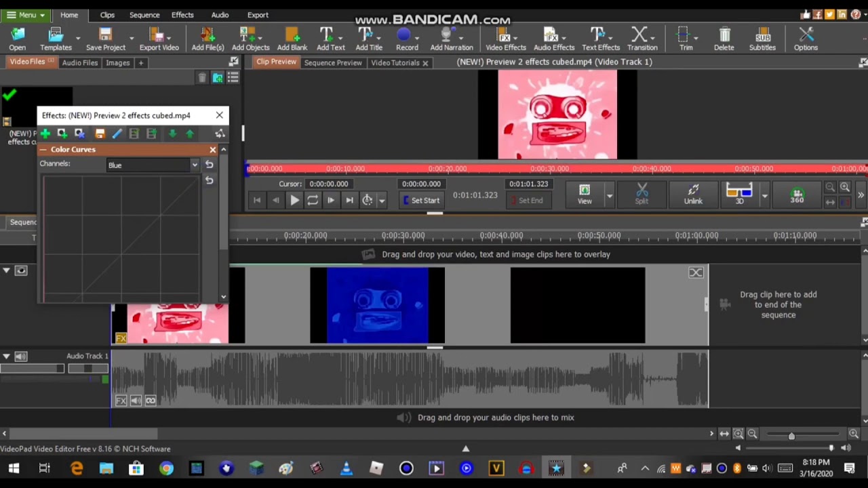Move the effect down with green down arrow

pos(172,134)
